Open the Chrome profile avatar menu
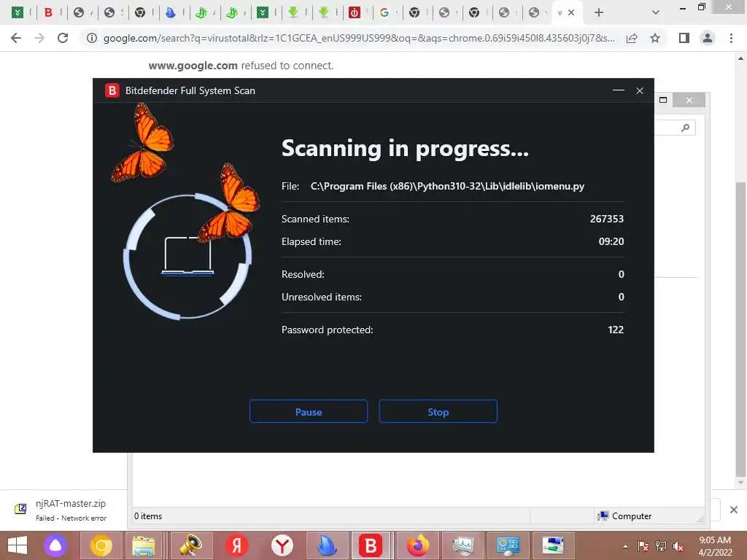Image resolution: width=747 pixels, height=560 pixels. [708, 38]
